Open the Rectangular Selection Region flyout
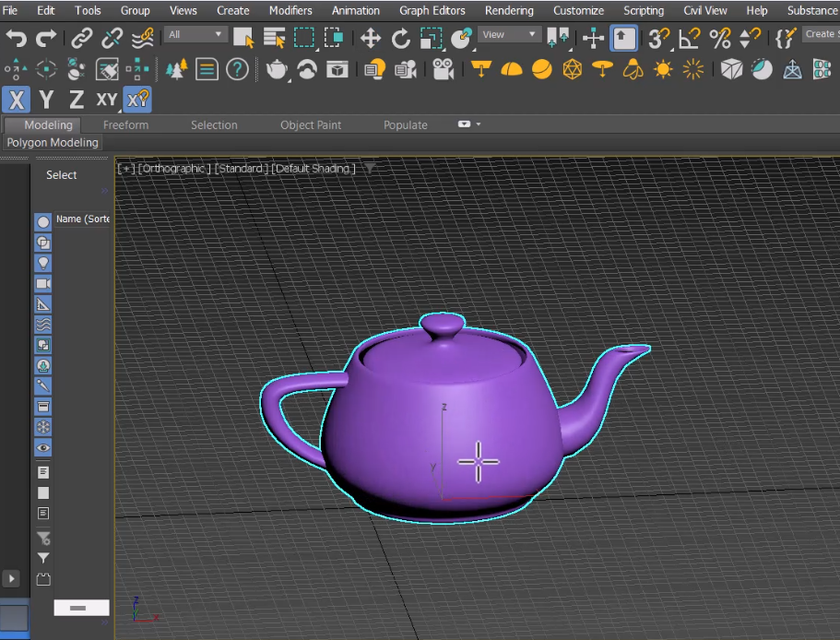The width and height of the screenshot is (840, 640). coord(304,38)
